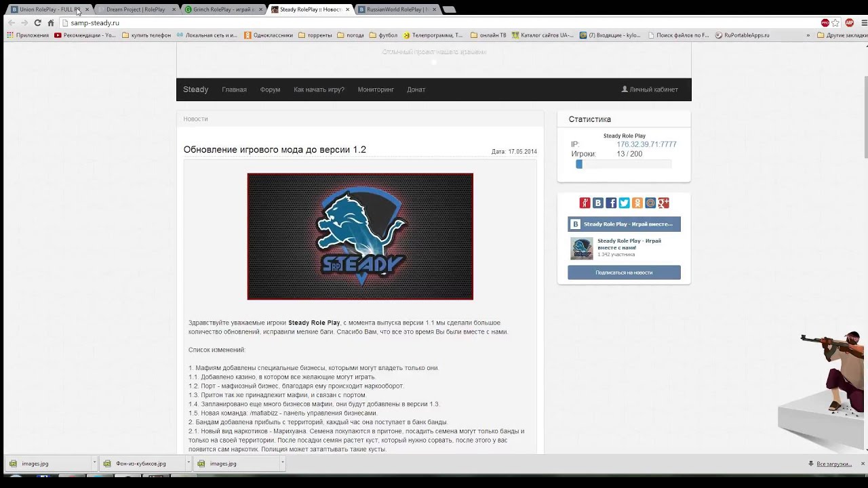Close the Union RolePlay tab
Screen dimensions: 868x488
pyautogui.click(x=87, y=9)
